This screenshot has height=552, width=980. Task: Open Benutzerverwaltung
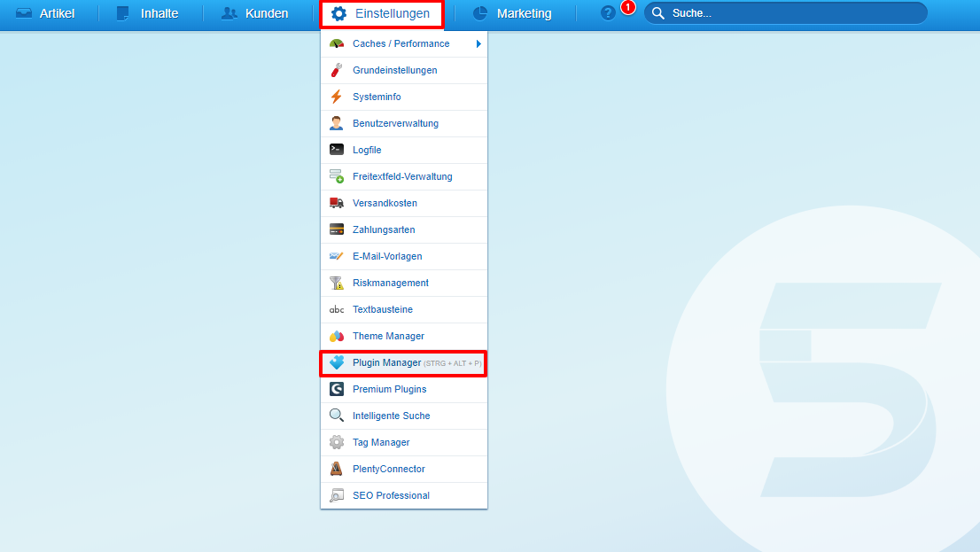404,123
